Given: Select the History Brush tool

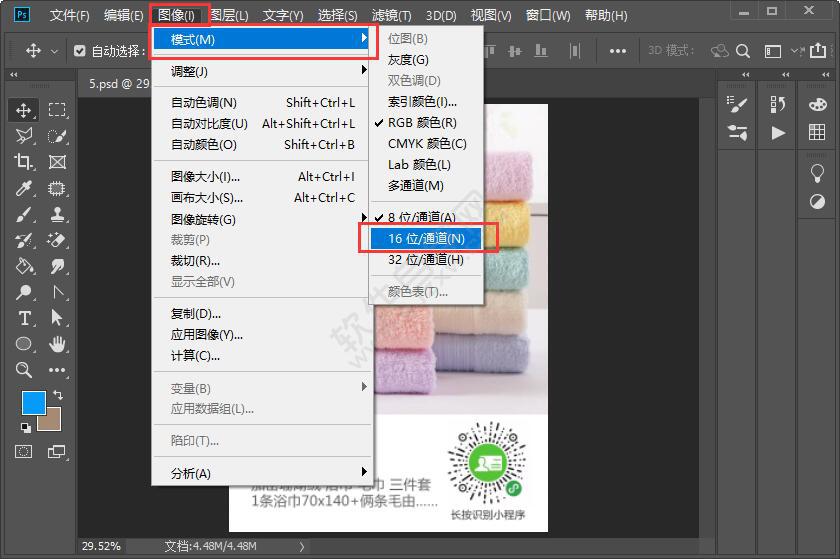Looking at the screenshot, I should (23, 240).
